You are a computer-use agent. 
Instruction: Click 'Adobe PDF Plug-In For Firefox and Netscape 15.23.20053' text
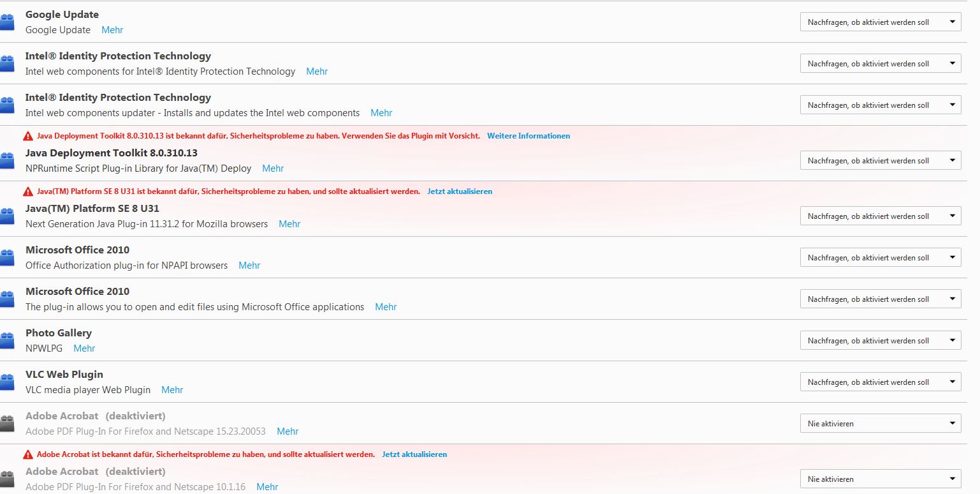[145, 431]
